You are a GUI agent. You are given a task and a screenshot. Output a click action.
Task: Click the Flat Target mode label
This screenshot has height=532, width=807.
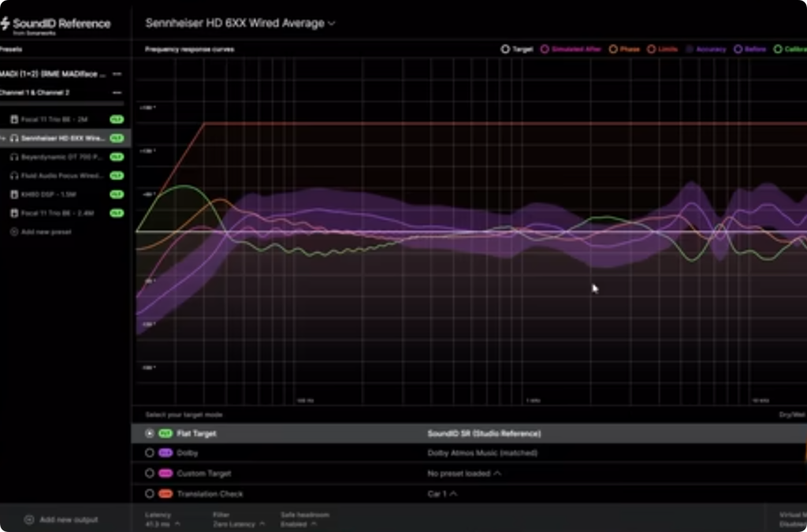click(196, 433)
